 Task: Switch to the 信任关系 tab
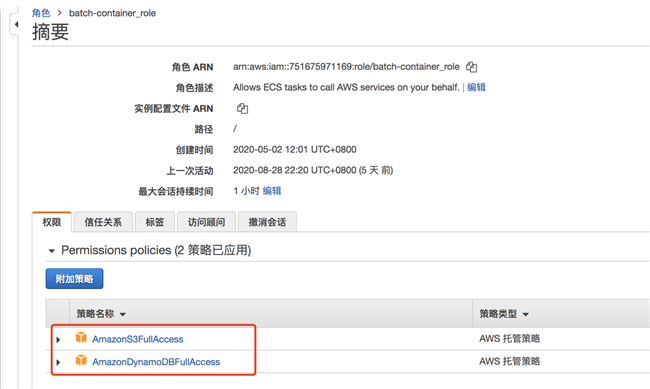pyautogui.click(x=103, y=222)
